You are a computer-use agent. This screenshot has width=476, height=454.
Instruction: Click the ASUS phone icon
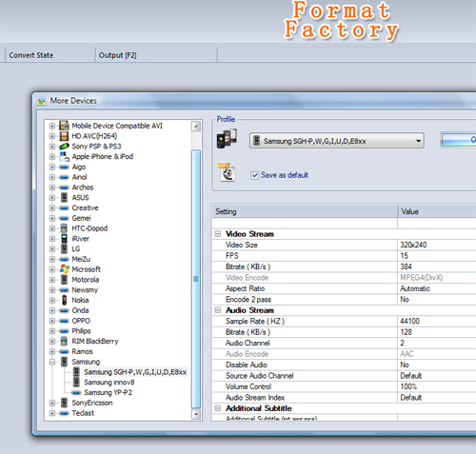click(x=64, y=197)
